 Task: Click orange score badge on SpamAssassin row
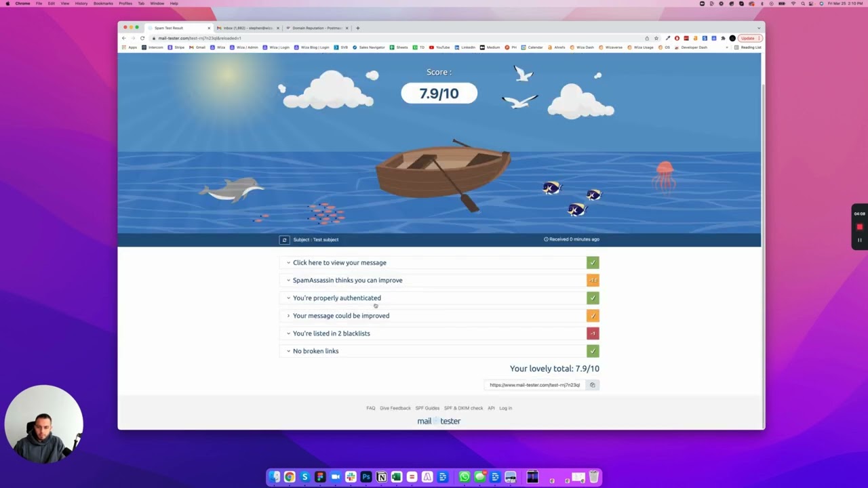(x=593, y=280)
